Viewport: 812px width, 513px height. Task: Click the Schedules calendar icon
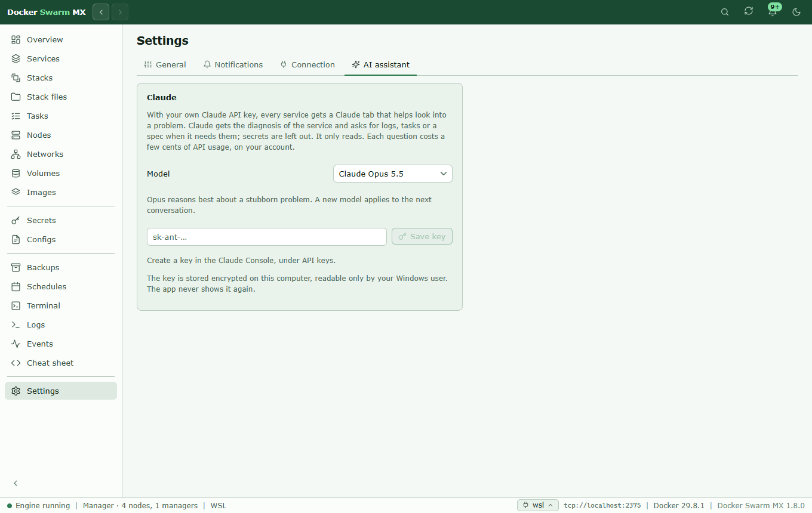[16, 287]
